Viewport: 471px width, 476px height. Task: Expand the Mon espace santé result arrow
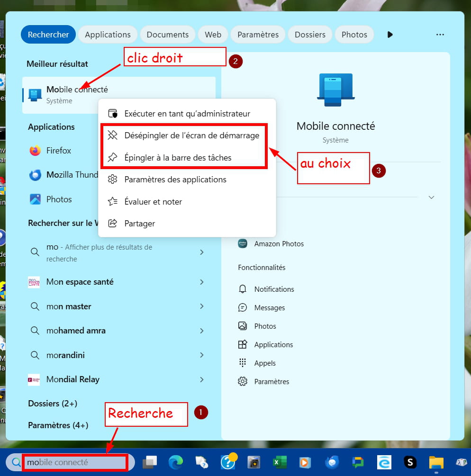(x=202, y=282)
